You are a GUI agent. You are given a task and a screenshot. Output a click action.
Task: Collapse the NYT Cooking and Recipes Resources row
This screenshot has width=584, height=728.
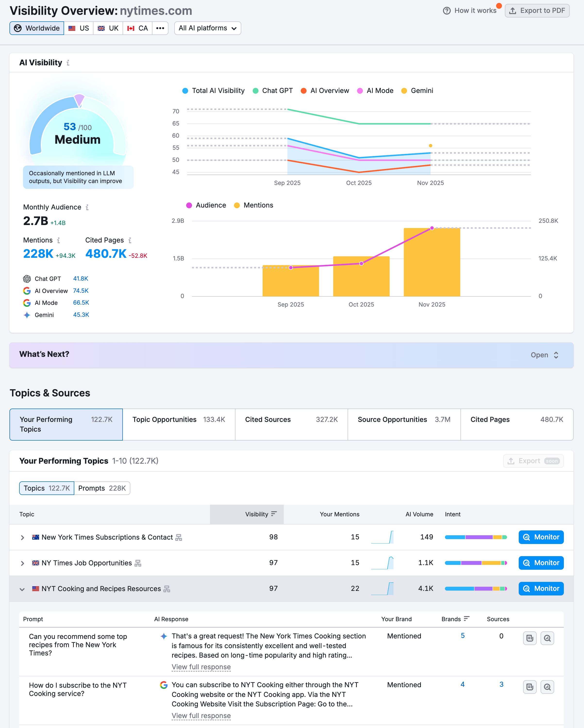(22, 589)
